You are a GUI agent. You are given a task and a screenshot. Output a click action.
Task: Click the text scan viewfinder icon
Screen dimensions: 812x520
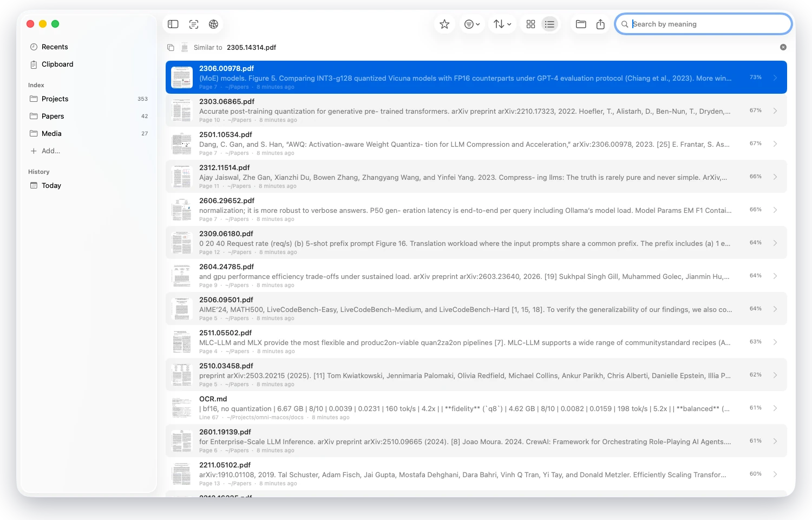pos(194,24)
